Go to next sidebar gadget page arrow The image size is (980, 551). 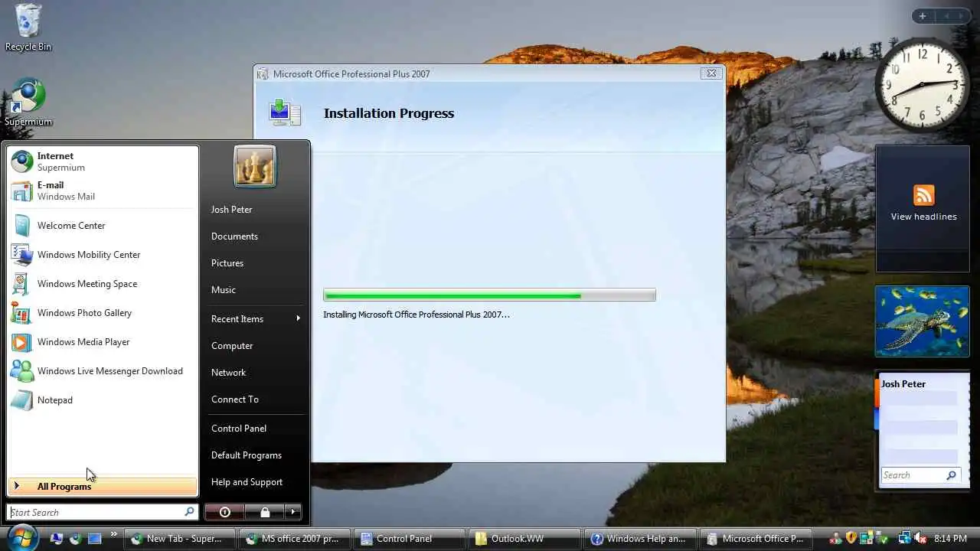(961, 16)
